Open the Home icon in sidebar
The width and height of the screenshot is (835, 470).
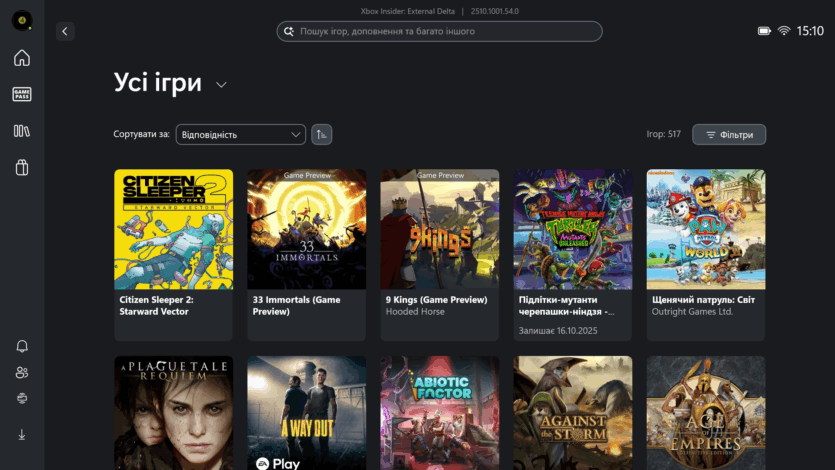21,58
